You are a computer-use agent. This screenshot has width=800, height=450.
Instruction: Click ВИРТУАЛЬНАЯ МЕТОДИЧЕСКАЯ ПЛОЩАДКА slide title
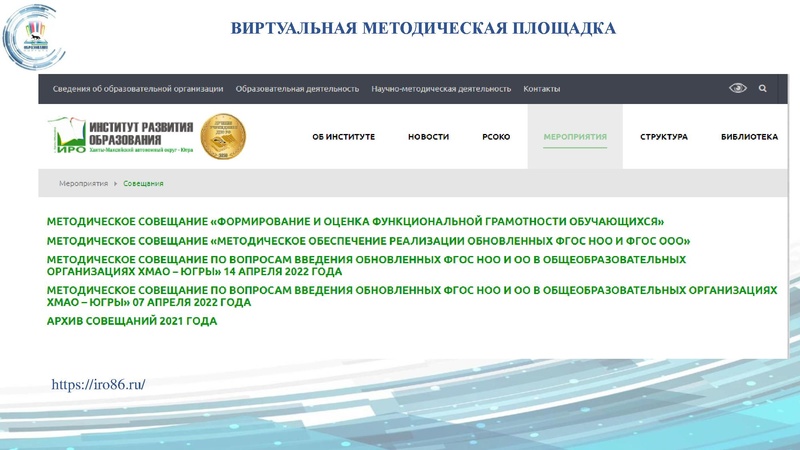click(x=423, y=28)
